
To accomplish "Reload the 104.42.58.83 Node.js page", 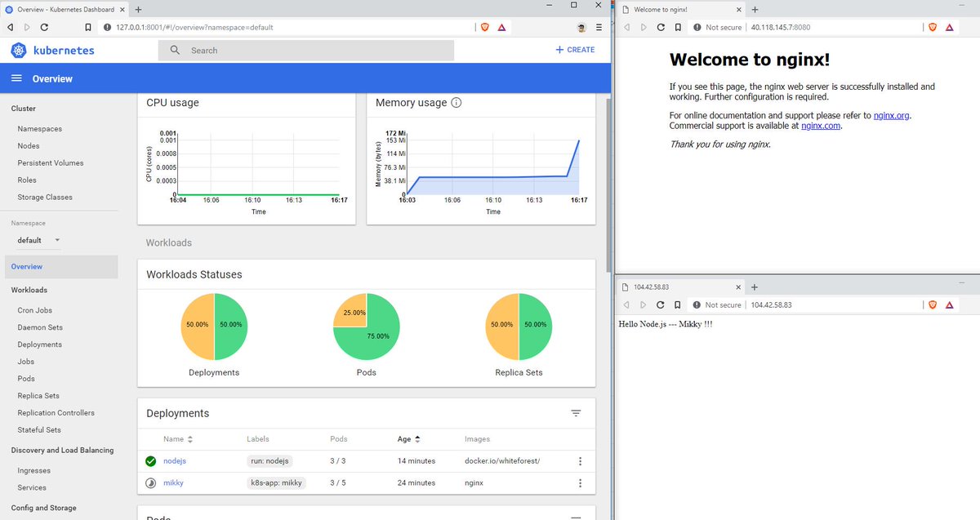I will [x=661, y=304].
